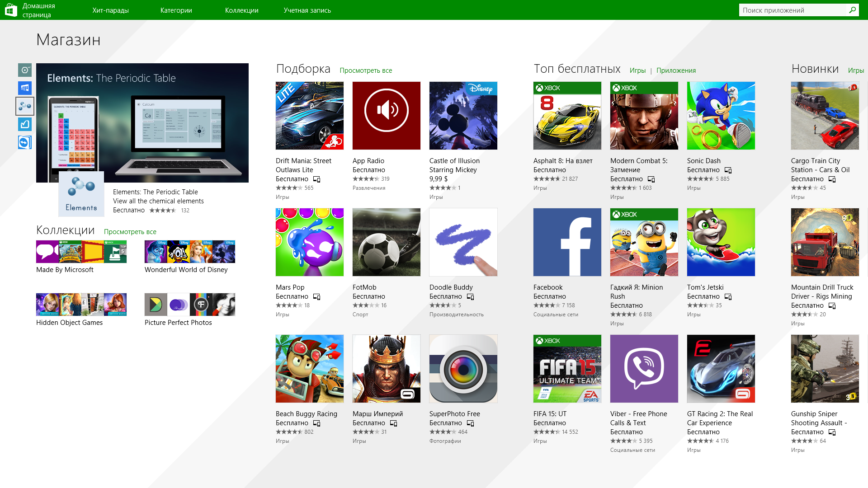Screen dimensions: 868x488
Task: Click the Store bag home icon
Action: (x=11, y=10)
